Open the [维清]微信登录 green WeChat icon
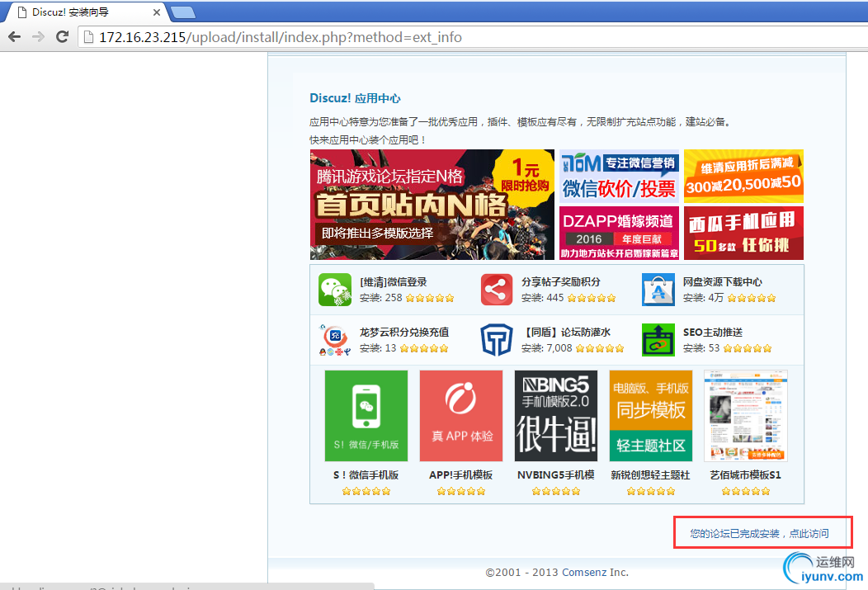Image resolution: width=868 pixels, height=590 pixels. click(335, 290)
